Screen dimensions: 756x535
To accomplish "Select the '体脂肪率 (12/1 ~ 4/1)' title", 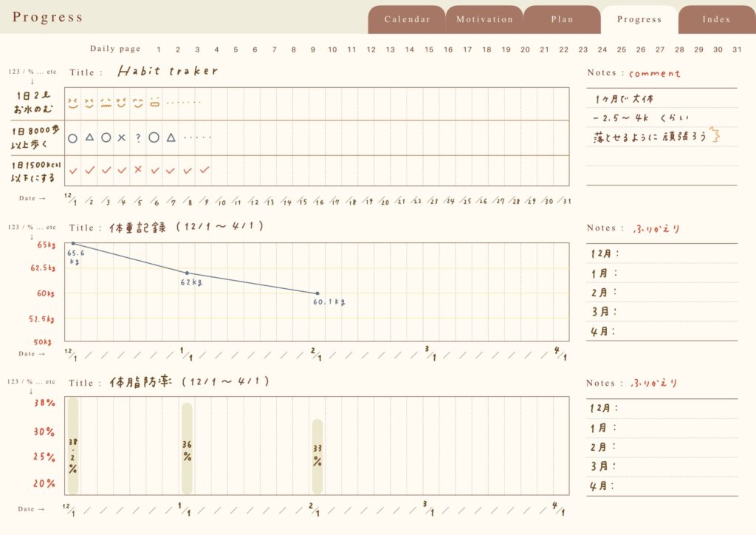I will pyautogui.click(x=188, y=381).
